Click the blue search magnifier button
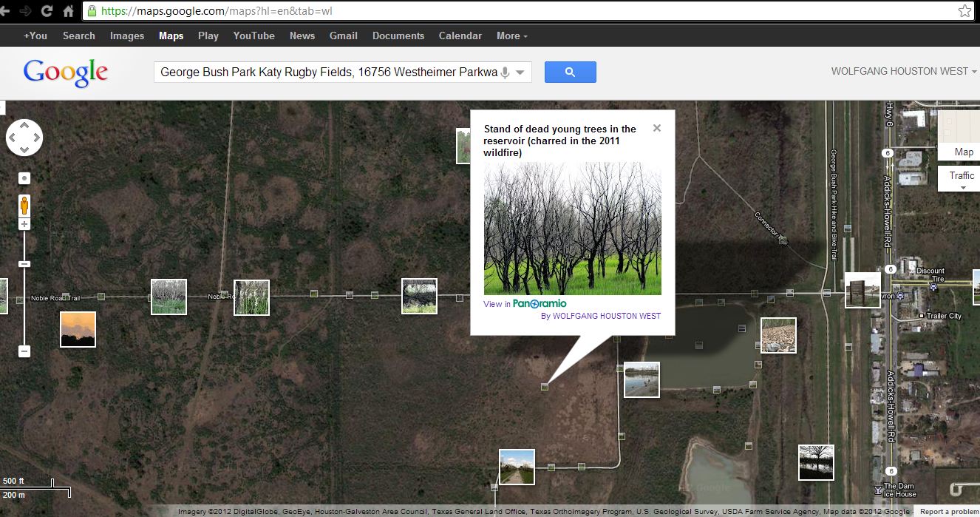 point(570,72)
